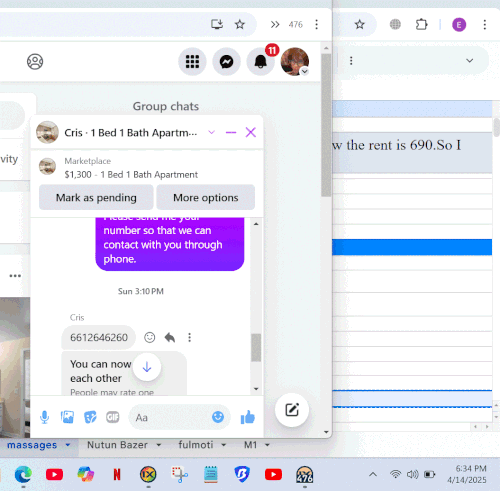Click the three dots on left panel
The image size is (500, 491).
pos(15,276)
